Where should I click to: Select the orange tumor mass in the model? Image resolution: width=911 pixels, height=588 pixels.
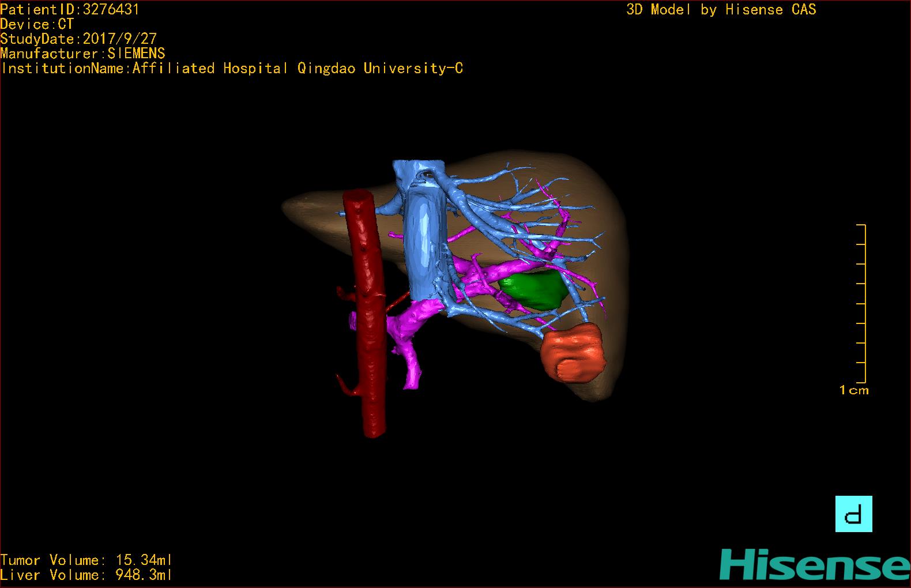coord(574,352)
